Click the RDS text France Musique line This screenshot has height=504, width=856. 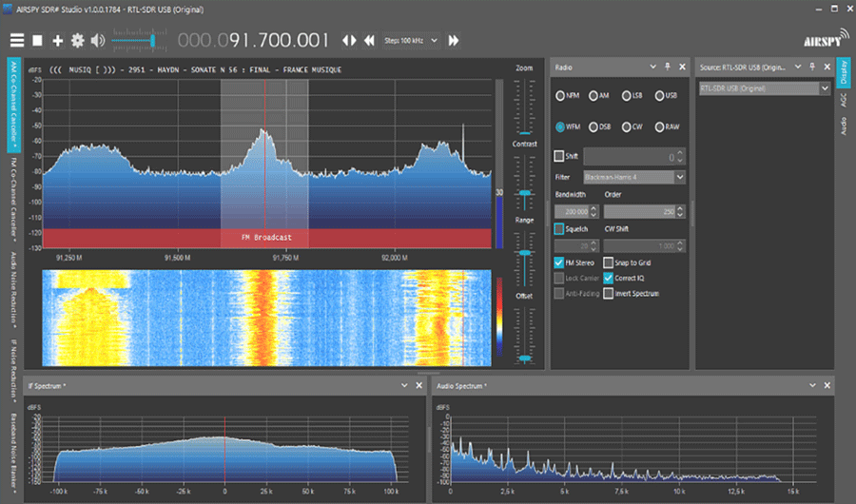195,69
